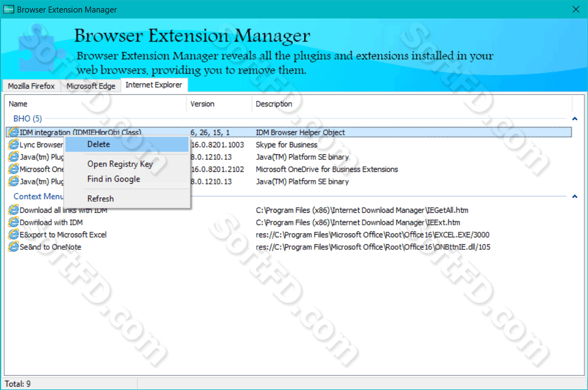This screenshot has width=588, height=390.
Task: Click the EXCEL.EXE/3000 resource path
Action: click(372, 235)
